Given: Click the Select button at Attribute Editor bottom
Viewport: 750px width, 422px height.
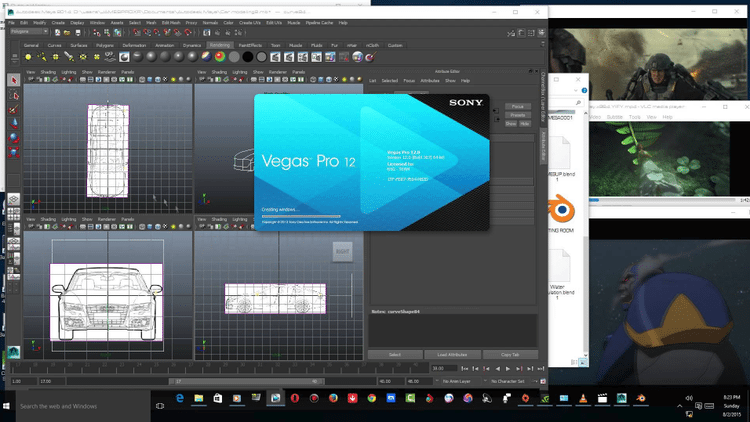Looking at the screenshot, I should click(395, 355).
